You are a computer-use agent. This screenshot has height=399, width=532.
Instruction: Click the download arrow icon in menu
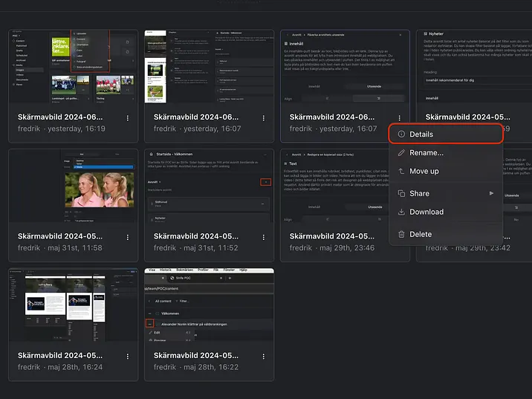[401, 212]
